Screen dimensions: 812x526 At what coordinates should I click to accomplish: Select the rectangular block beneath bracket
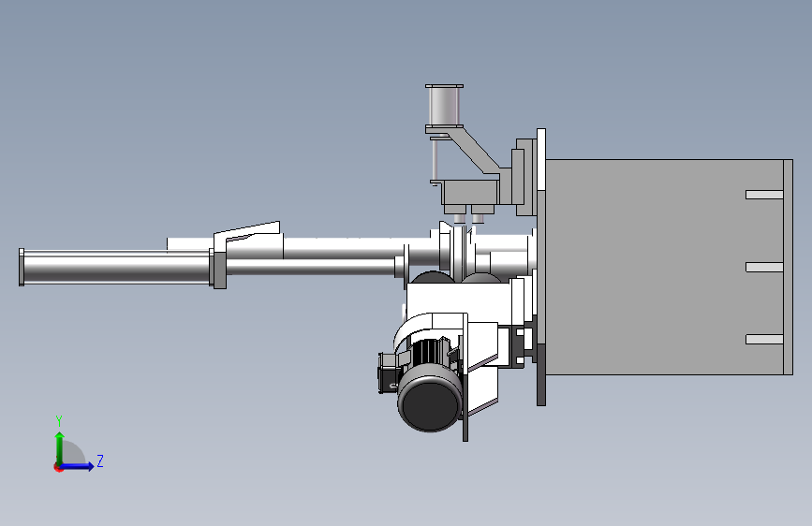[x=470, y=192]
